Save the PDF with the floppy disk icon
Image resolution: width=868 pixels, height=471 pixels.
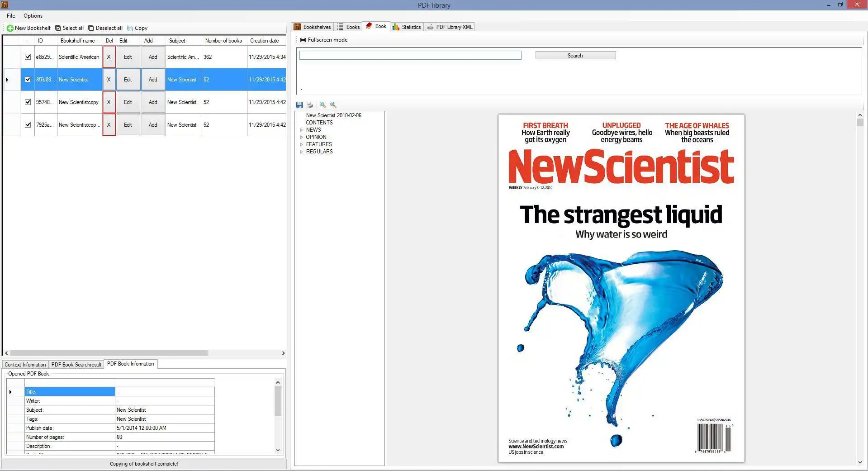299,105
